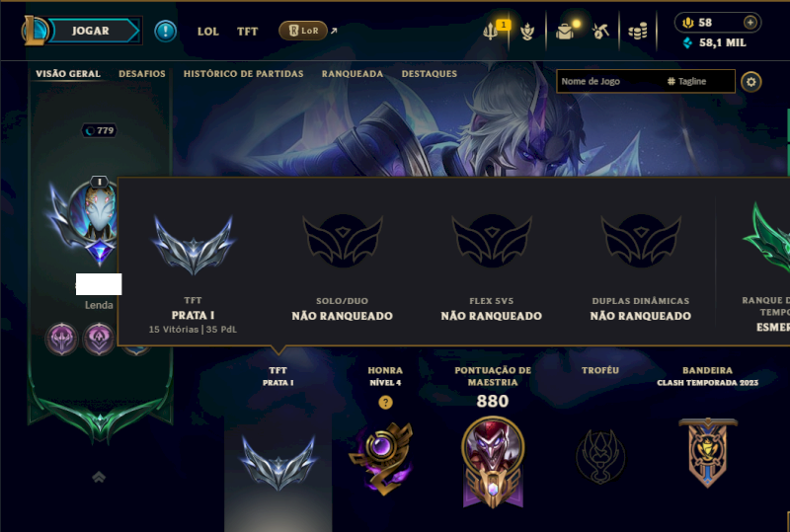The height and width of the screenshot is (532, 790).
Task: Open the crafting hammer icon
Action: [600, 32]
